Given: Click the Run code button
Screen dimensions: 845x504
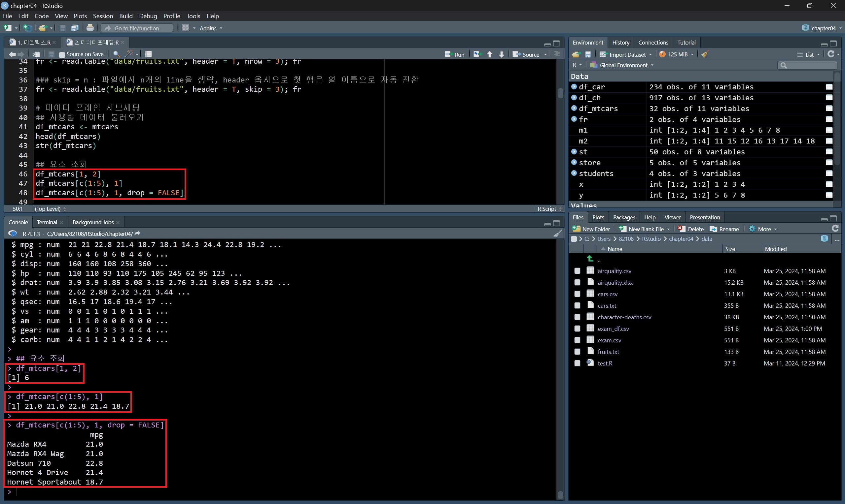Looking at the screenshot, I should coord(455,54).
